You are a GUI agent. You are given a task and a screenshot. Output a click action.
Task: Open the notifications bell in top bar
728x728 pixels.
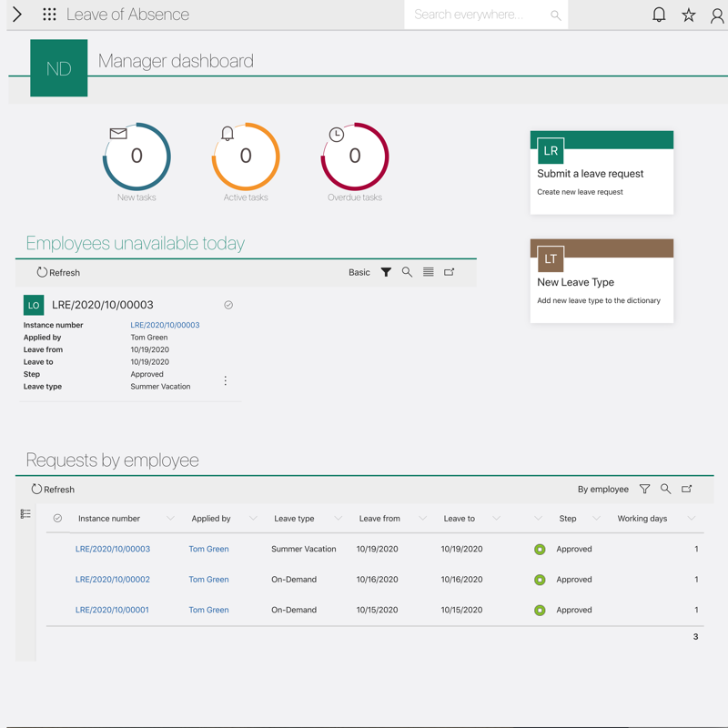click(x=659, y=15)
